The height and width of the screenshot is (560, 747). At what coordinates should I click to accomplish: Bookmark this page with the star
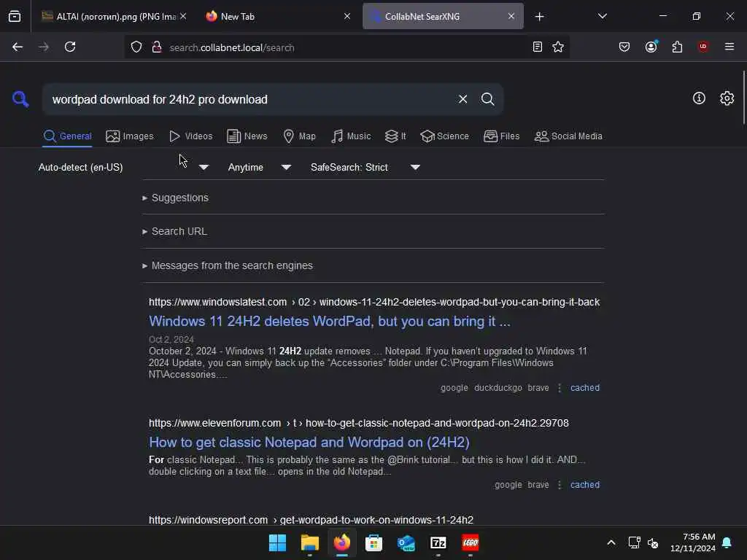click(x=558, y=47)
